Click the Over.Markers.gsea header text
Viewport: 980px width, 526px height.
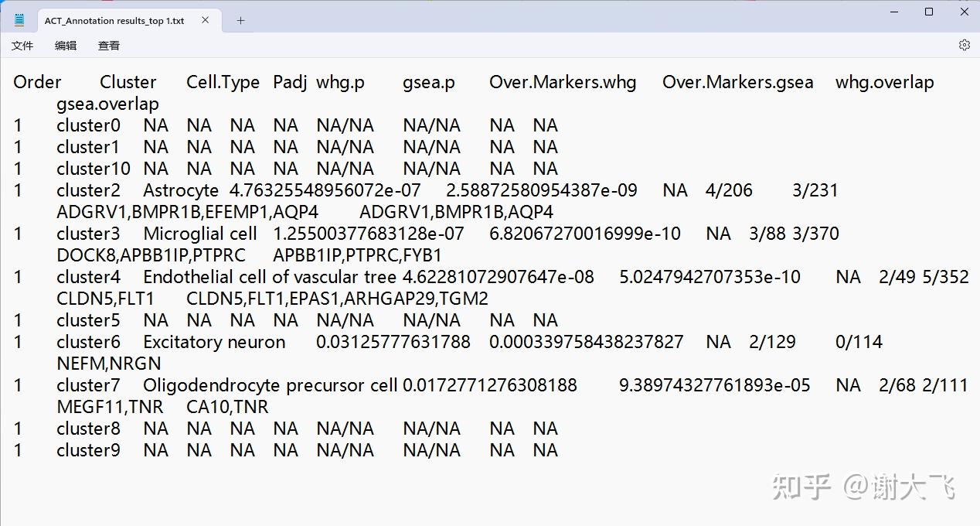coord(737,82)
